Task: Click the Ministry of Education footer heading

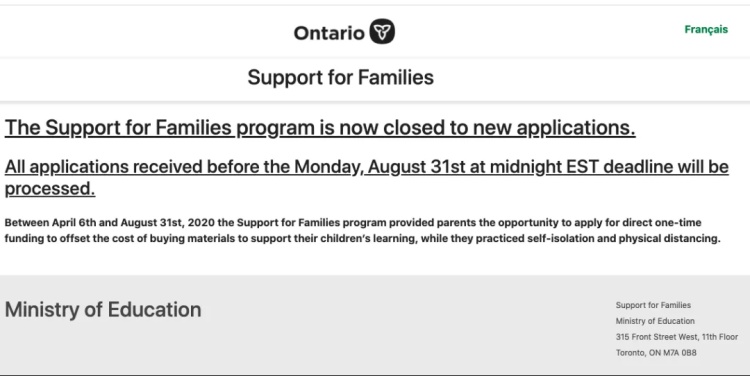Action: tap(103, 310)
